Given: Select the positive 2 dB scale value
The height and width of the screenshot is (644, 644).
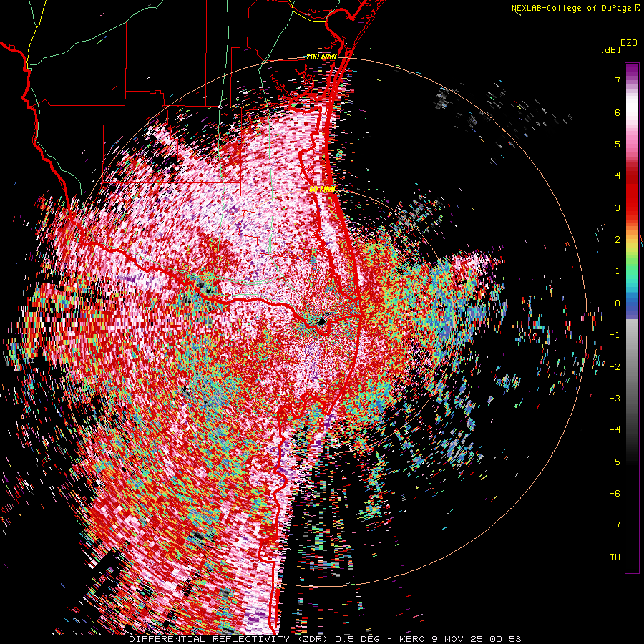Looking at the screenshot, I should pos(618,240).
